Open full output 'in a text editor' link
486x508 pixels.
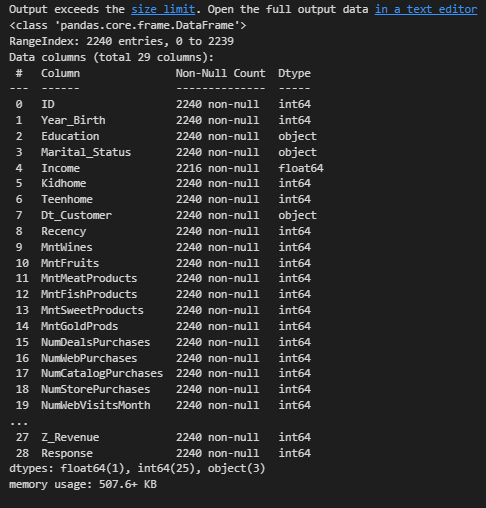coord(426,9)
